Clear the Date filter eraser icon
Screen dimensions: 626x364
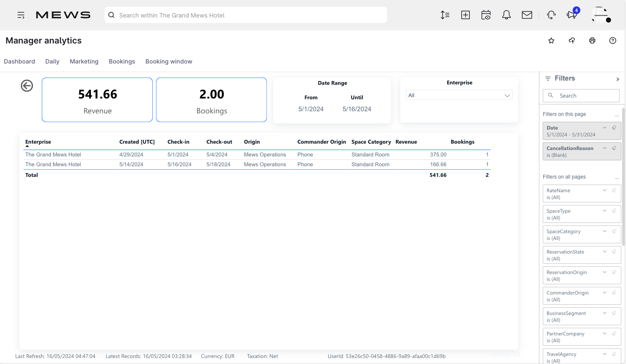614,127
